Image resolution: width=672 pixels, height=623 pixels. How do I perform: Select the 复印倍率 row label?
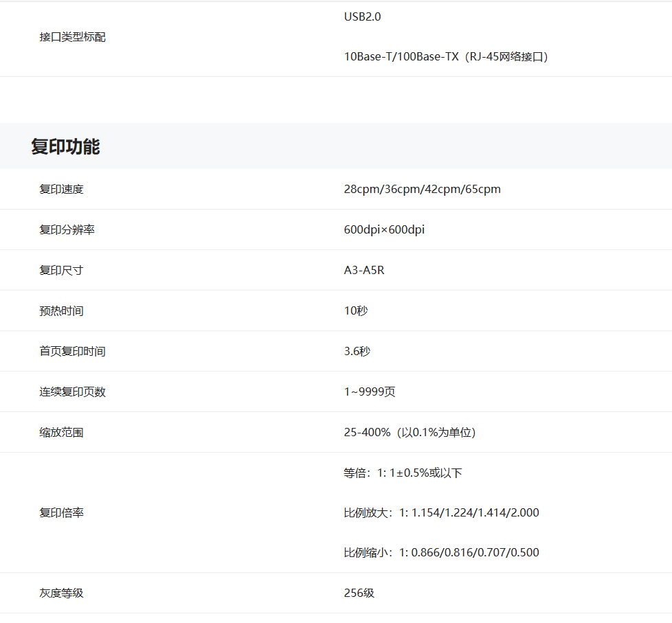coord(61,512)
